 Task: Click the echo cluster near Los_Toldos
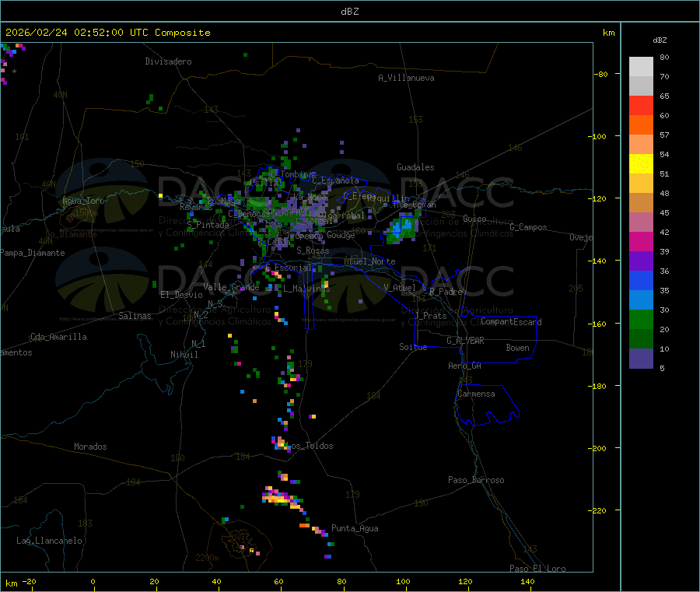pyautogui.click(x=280, y=443)
